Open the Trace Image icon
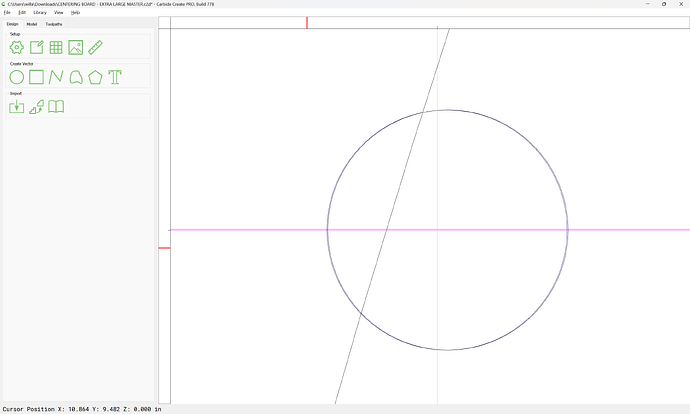 (37, 107)
